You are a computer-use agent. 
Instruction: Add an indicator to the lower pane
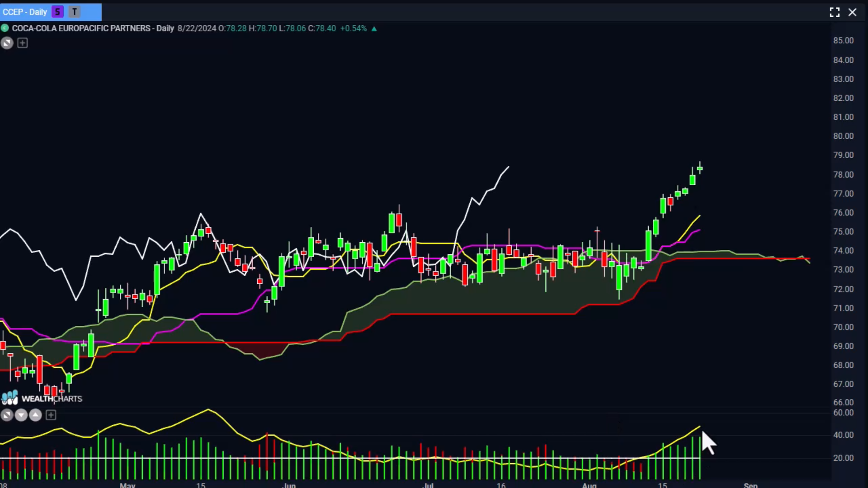point(51,415)
